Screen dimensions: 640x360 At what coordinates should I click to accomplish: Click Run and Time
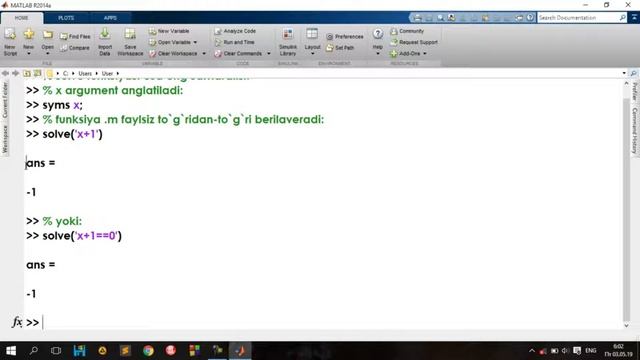pos(234,42)
